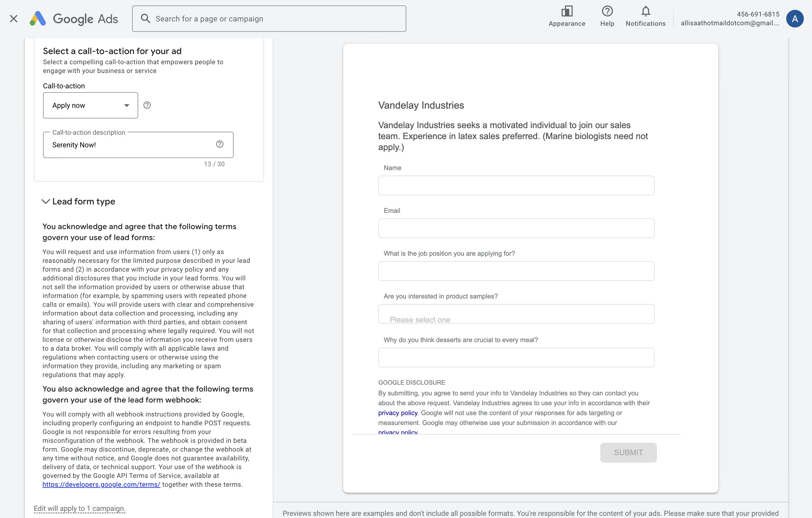This screenshot has height=518, width=812.
Task: Edit the Call-to-action description field
Action: point(138,145)
